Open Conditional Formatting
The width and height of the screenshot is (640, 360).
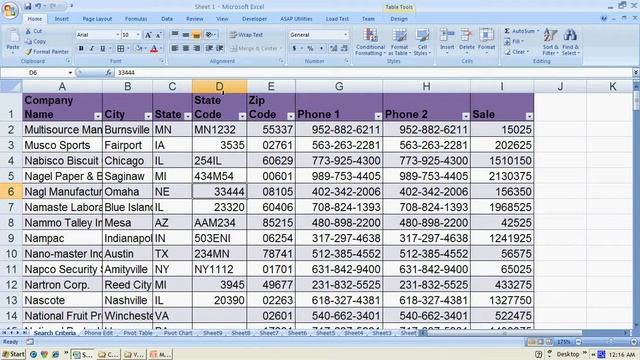click(370, 42)
